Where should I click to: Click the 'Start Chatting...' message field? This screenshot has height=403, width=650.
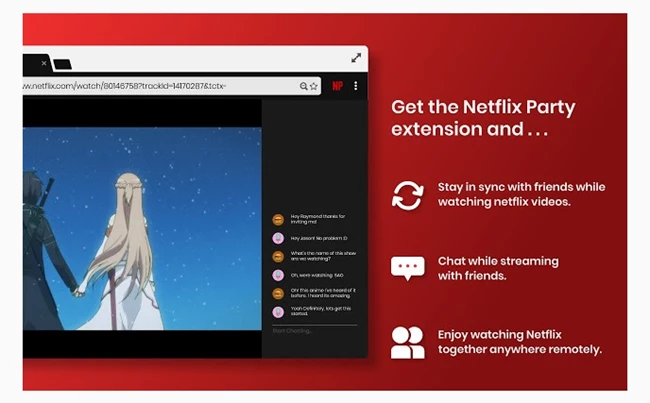tap(315, 331)
